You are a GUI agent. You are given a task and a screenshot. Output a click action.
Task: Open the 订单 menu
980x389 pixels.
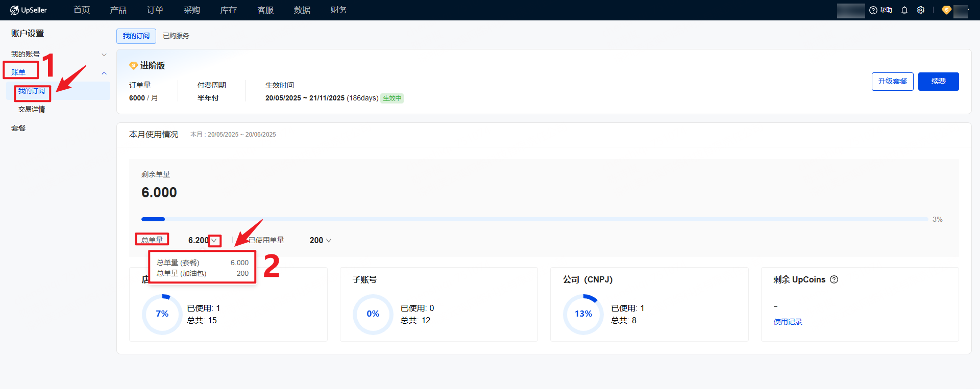[x=155, y=10]
